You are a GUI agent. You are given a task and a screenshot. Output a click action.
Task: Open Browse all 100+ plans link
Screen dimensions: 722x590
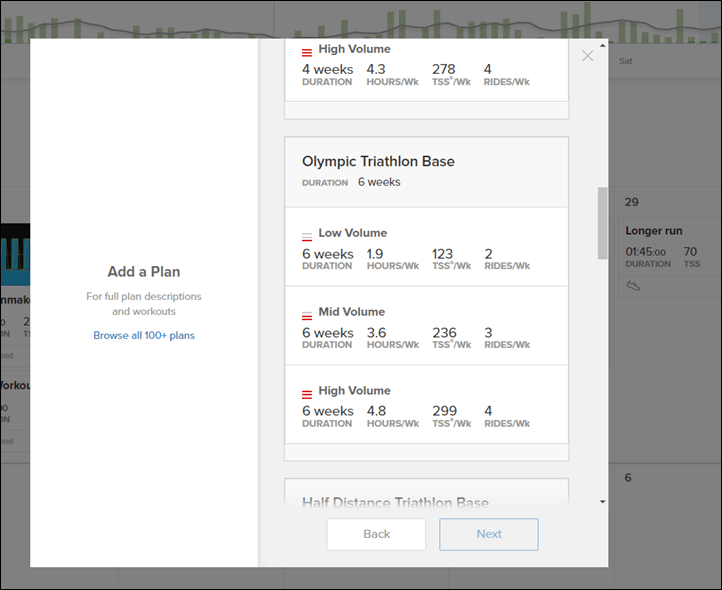click(144, 335)
